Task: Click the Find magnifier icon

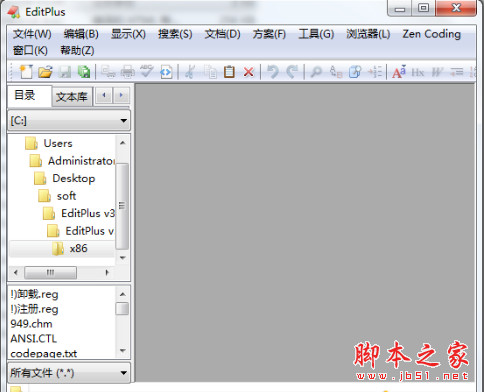Action: (x=316, y=72)
